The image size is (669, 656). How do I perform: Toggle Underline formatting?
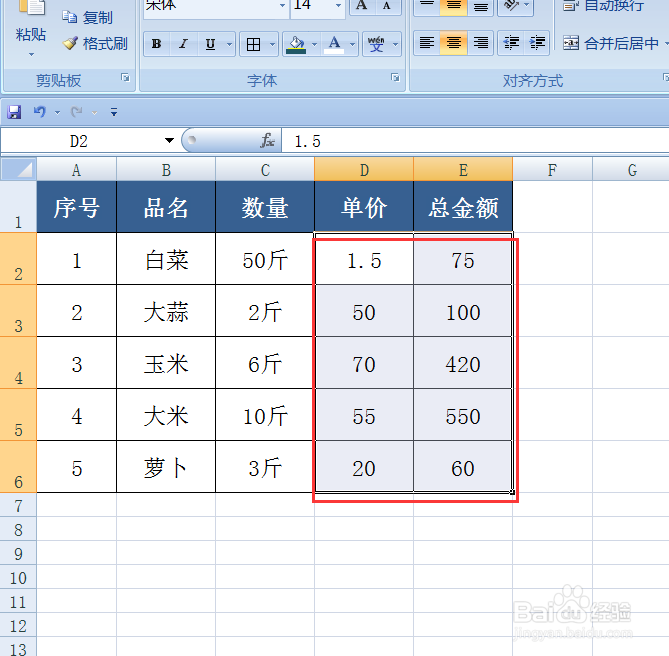tap(210, 44)
